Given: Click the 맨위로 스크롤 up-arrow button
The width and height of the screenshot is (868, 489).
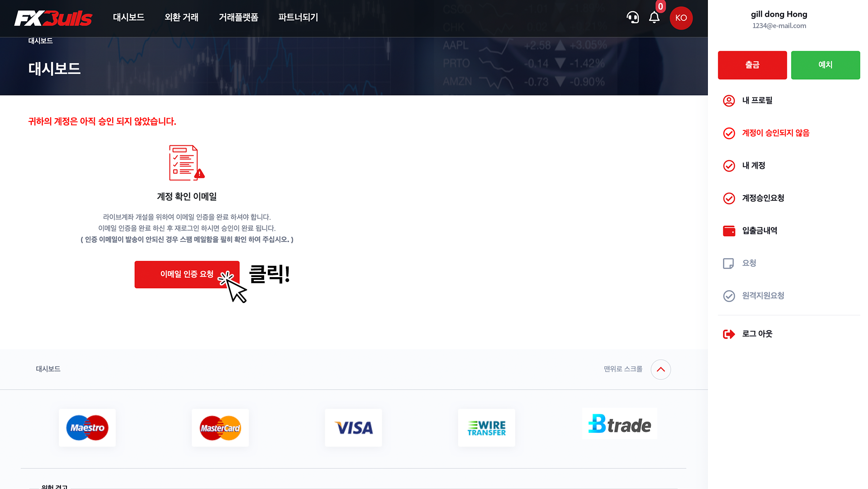Looking at the screenshot, I should click(660, 369).
